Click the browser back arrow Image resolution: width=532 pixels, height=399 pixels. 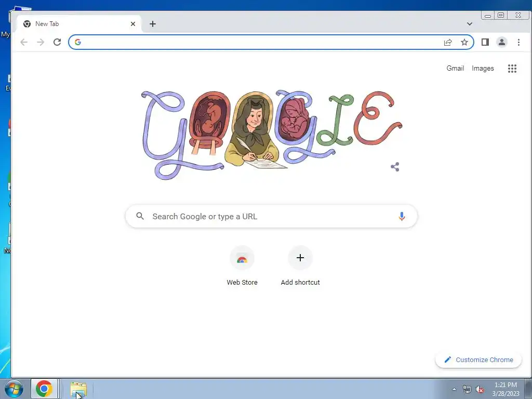(24, 42)
